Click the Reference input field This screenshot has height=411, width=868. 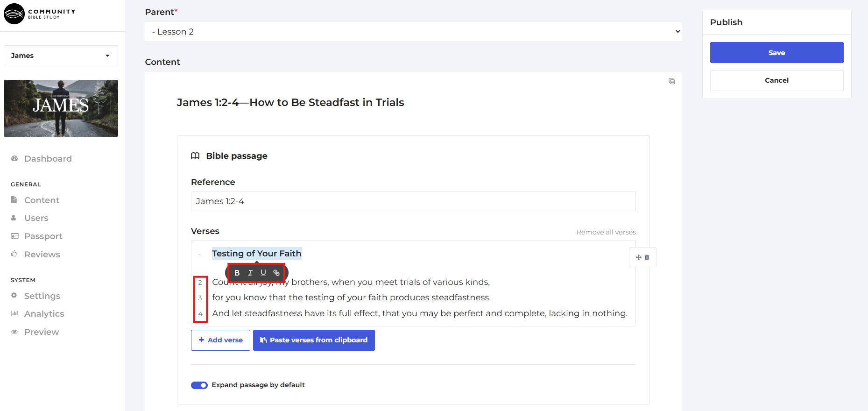click(413, 201)
